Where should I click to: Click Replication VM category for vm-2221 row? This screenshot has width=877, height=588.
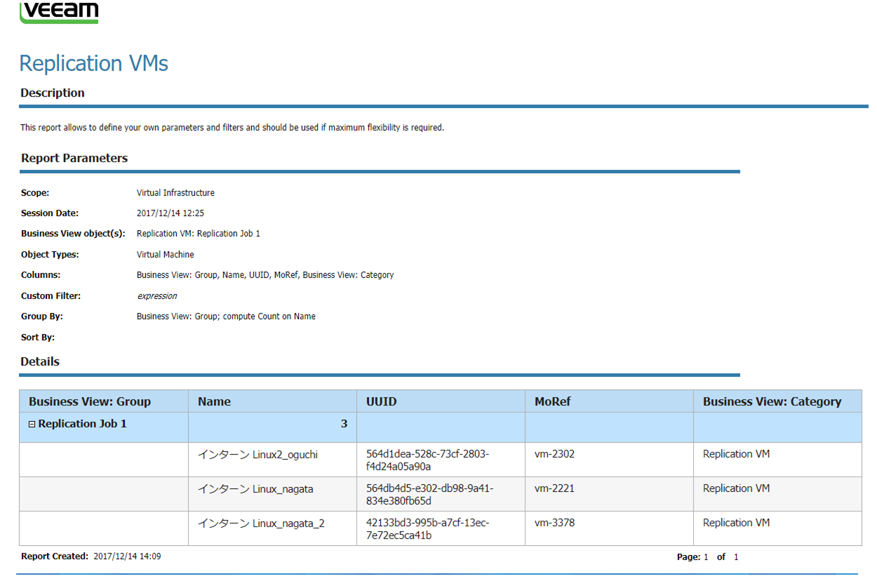737,488
